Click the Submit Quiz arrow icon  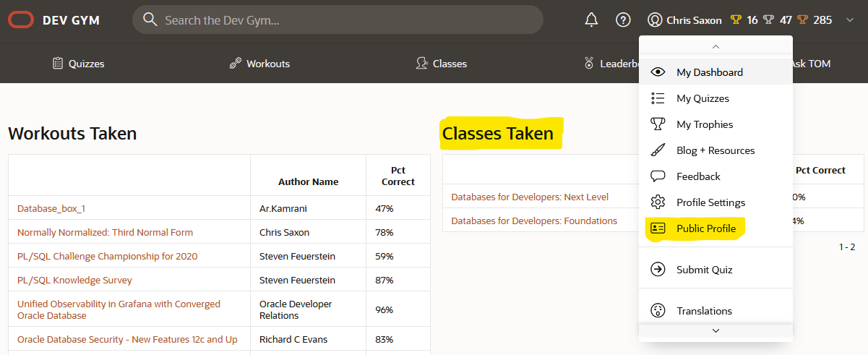tap(658, 270)
